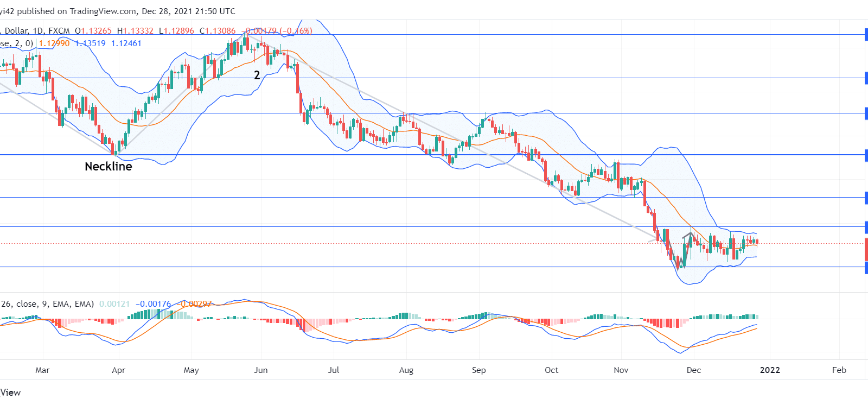Click the close price value 1.13086
The width and height of the screenshot is (868, 405).
click(x=221, y=31)
